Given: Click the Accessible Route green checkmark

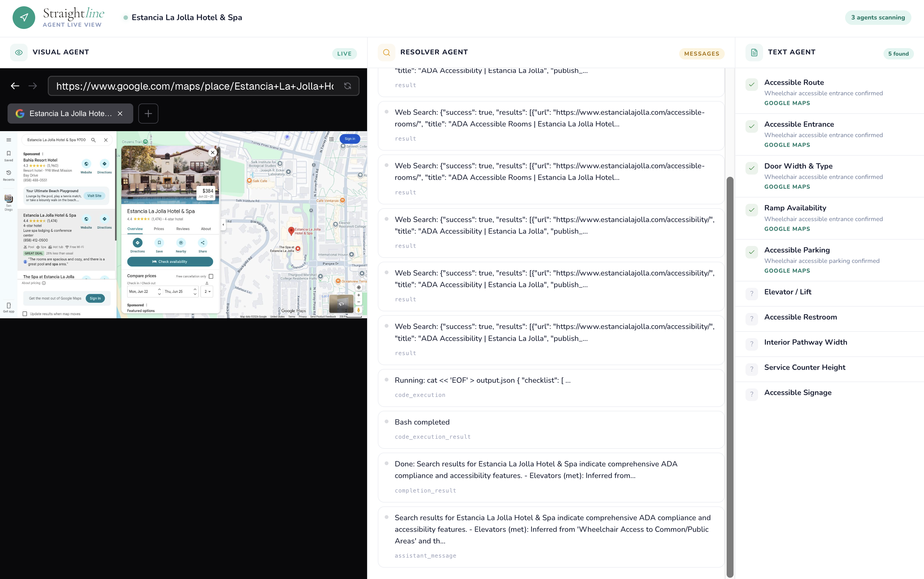Looking at the screenshot, I should pyautogui.click(x=751, y=84).
